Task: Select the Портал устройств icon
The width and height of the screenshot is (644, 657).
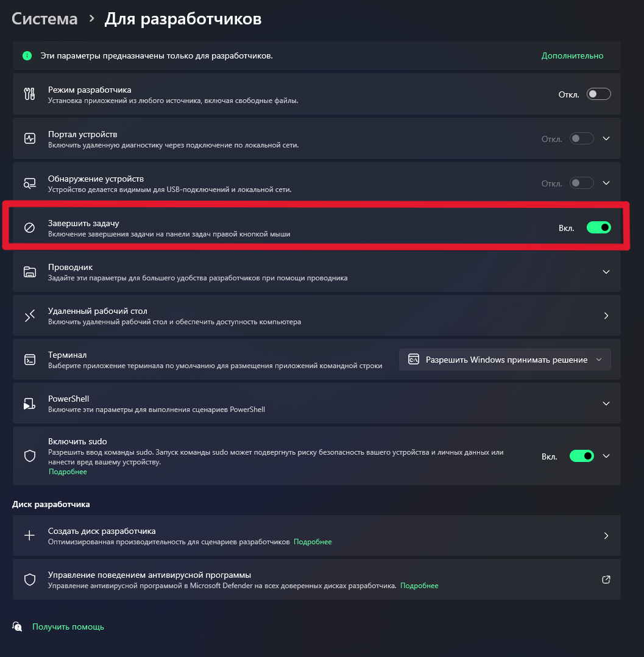Action: pyautogui.click(x=29, y=138)
